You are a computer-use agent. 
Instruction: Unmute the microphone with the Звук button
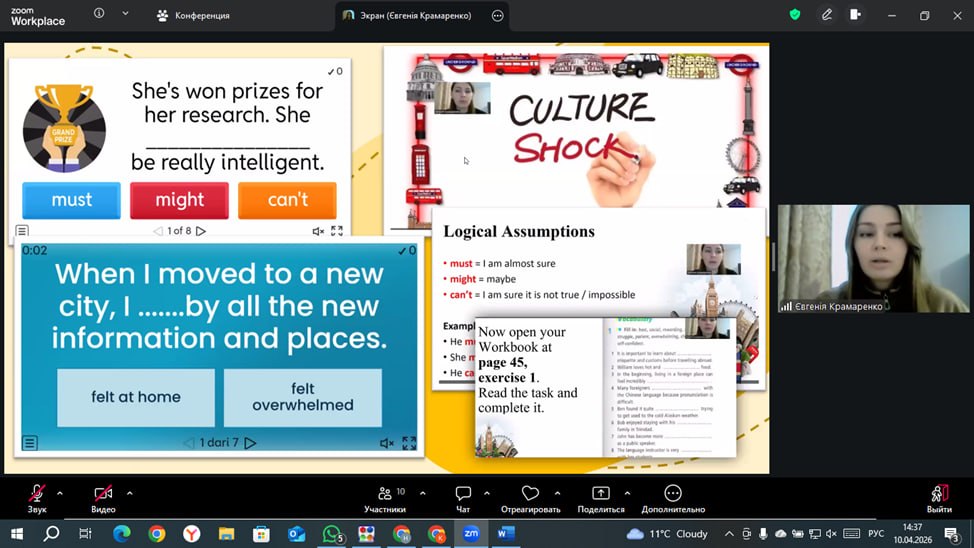click(37, 497)
